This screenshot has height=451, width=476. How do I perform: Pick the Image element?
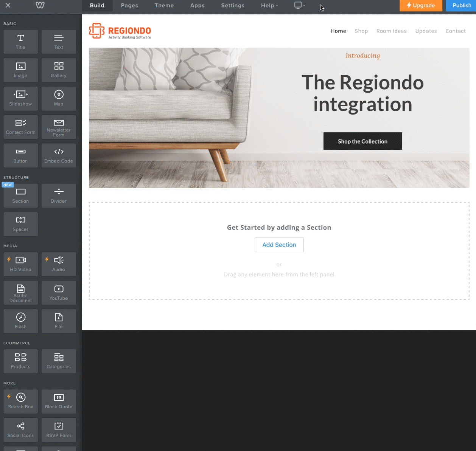coord(21,70)
